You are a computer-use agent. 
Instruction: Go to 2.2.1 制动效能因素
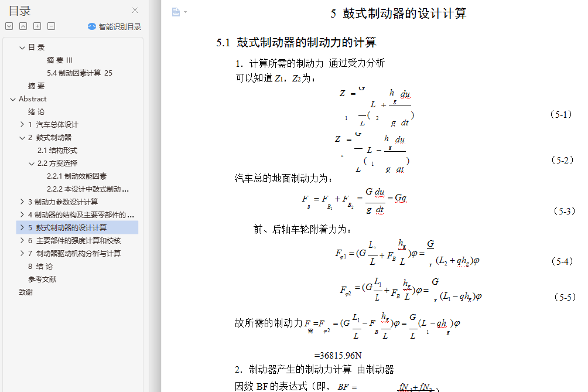[77, 176]
